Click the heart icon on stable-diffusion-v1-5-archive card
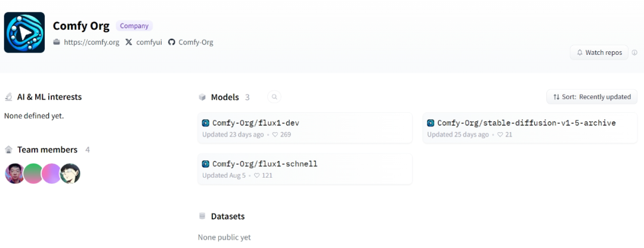 click(x=500, y=134)
